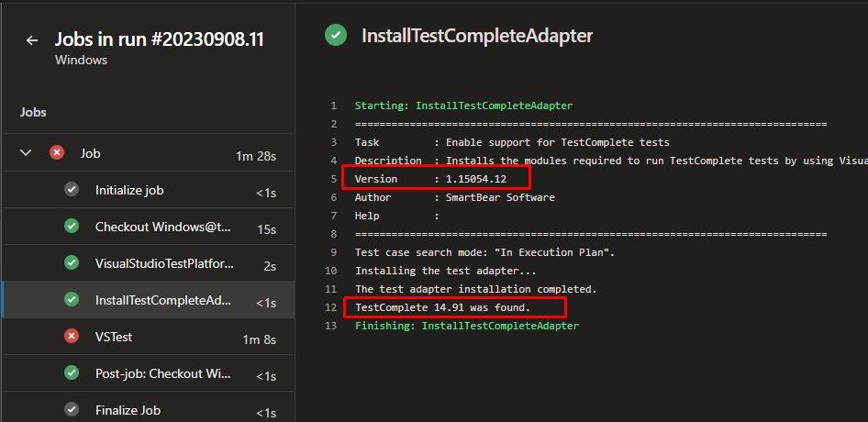The image size is (868, 422).
Task: Select the Finalize Job step
Action: (x=128, y=410)
